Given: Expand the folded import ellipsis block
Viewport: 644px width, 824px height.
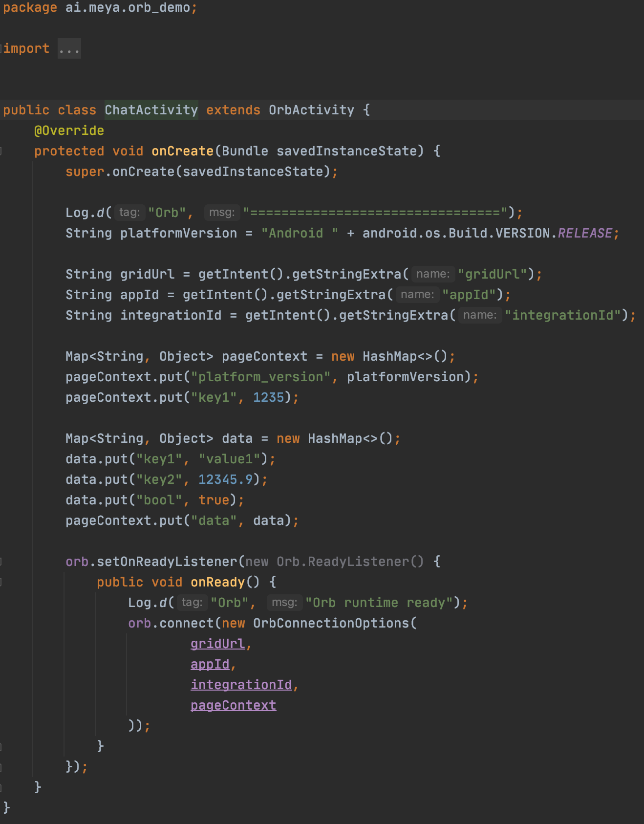Looking at the screenshot, I should pyautogui.click(x=69, y=49).
